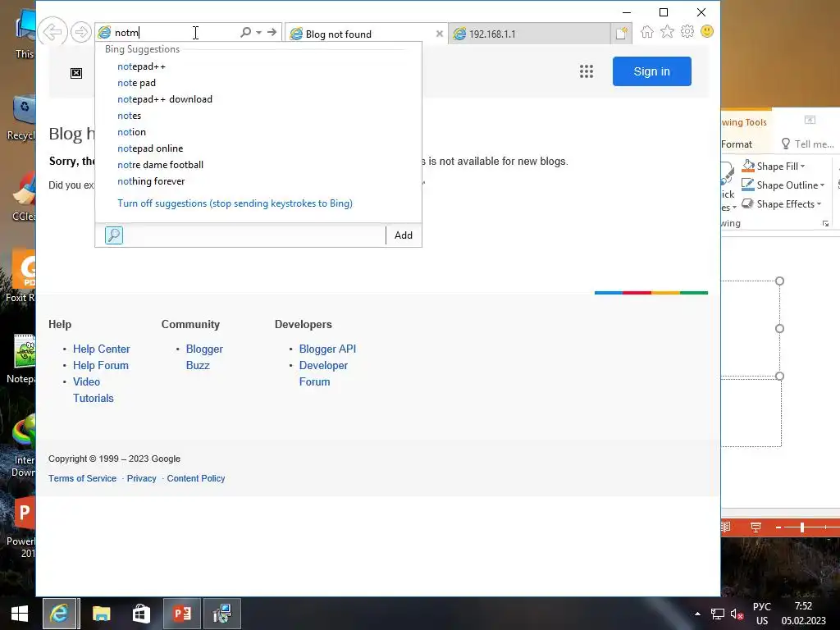This screenshot has width=840, height=630.
Task: Click Internet Explorer taskbar icon
Action: pyautogui.click(x=59, y=614)
